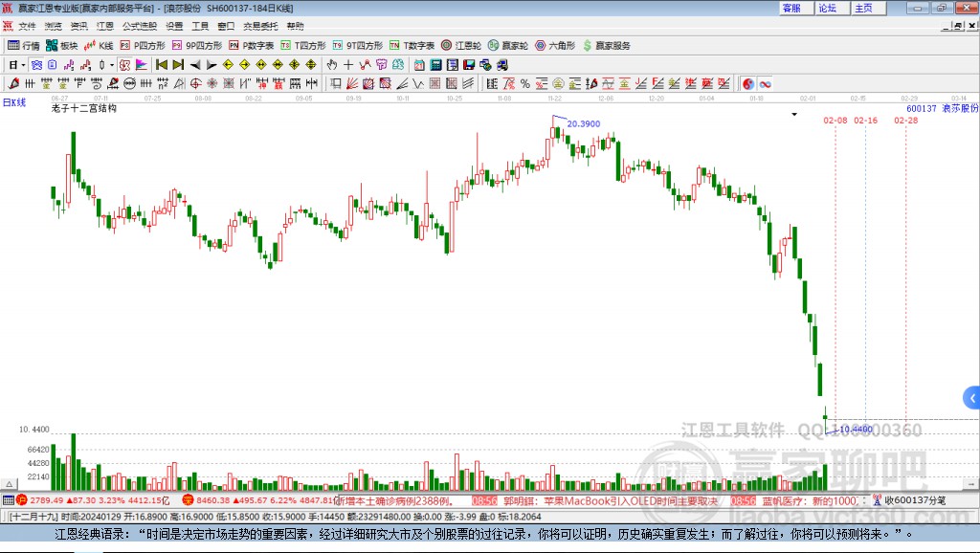
Task: Jump to last bar with skip-forward icon
Action: 178,65
